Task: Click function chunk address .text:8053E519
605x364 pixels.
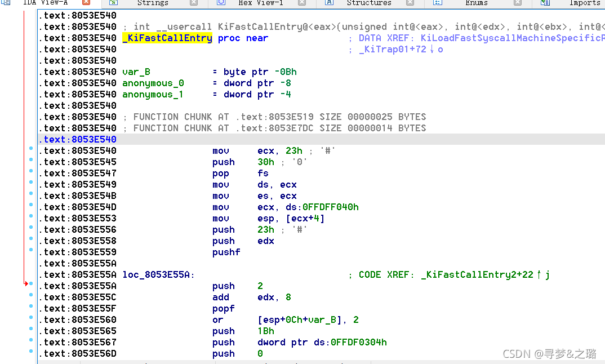Action: [276, 117]
